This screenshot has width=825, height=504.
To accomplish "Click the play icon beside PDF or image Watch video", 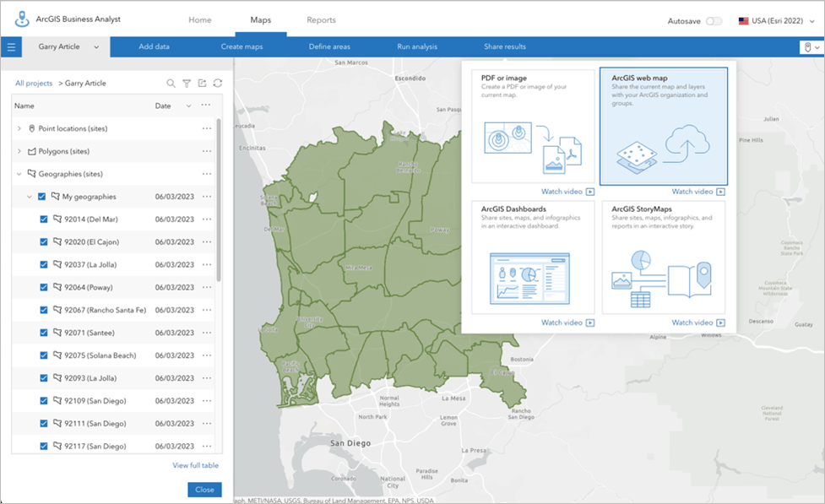I will [590, 192].
